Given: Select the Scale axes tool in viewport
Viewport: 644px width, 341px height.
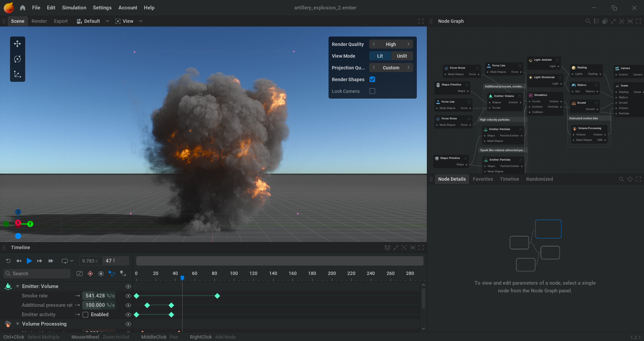Looking at the screenshot, I should point(17,74).
